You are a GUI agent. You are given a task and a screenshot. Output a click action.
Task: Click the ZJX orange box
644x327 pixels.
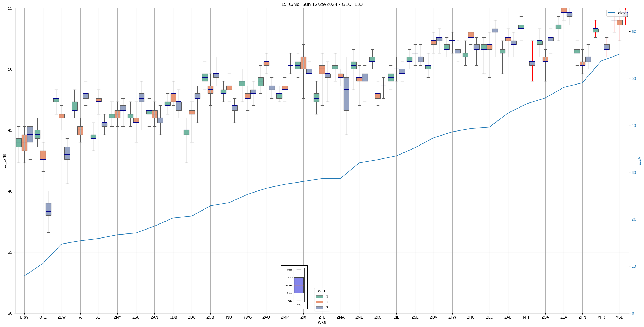pyautogui.click(x=303, y=63)
